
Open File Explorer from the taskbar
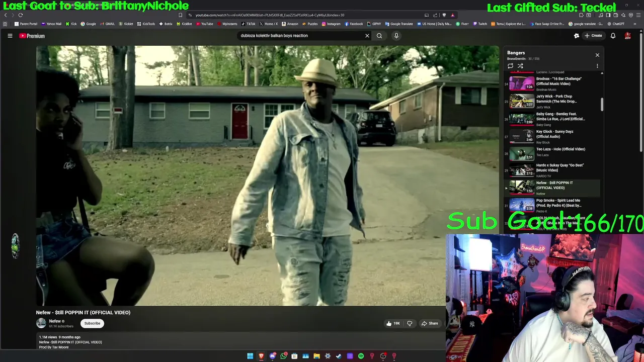point(316,356)
